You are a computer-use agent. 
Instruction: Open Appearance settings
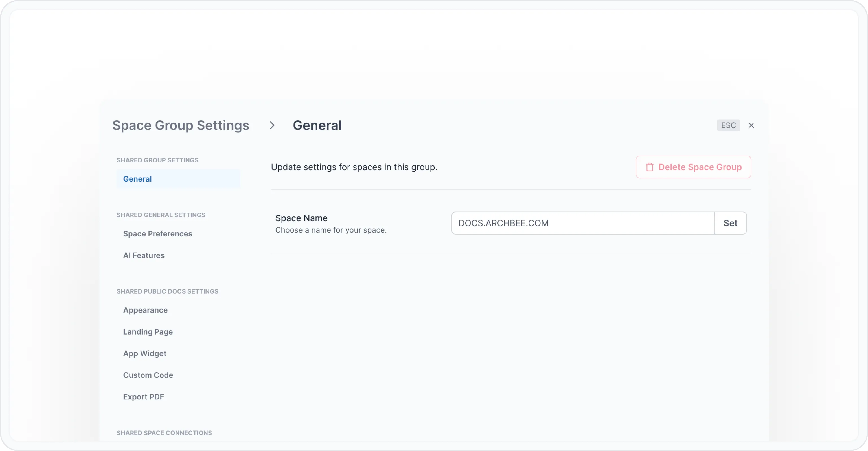145,310
